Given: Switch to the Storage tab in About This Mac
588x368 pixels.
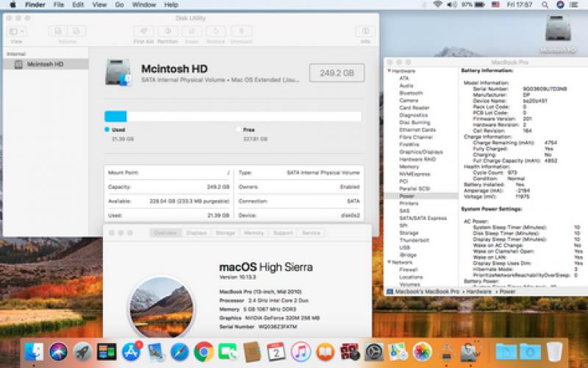Looking at the screenshot, I should click(225, 233).
